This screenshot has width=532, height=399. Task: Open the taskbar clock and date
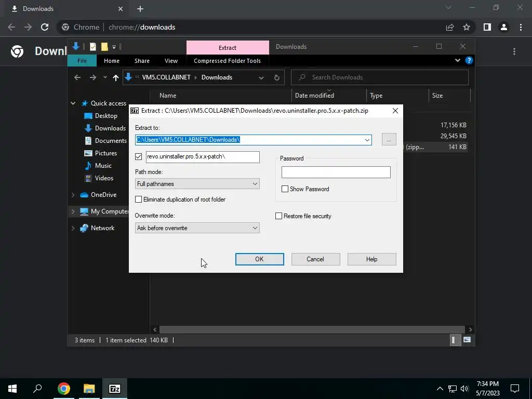487,389
